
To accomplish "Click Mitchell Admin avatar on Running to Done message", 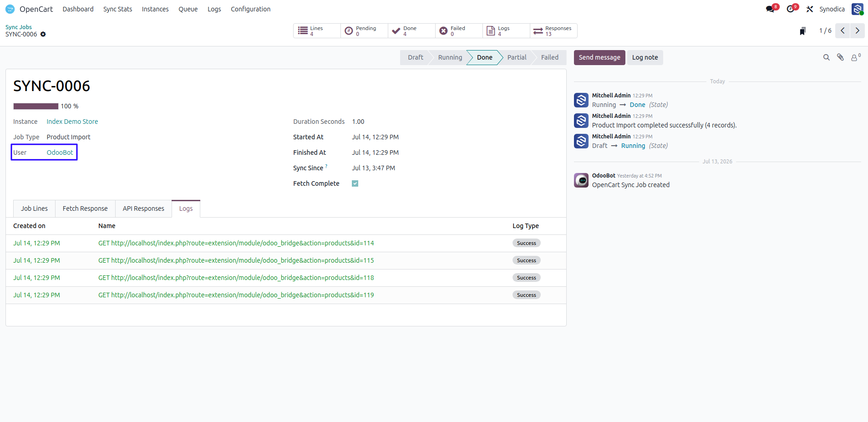I will (x=581, y=100).
